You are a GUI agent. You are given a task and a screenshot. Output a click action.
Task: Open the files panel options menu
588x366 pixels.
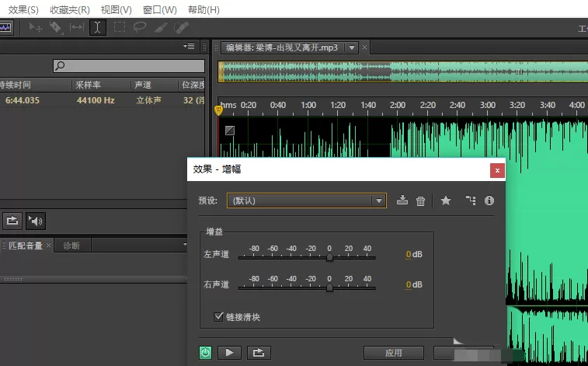click(x=190, y=47)
